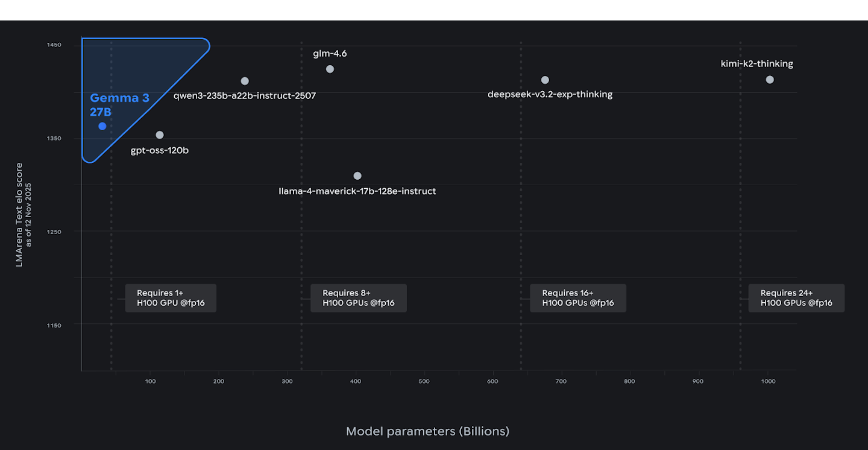Click the qwen3-235b-a22b-instruct-2507 dot
The width and height of the screenshot is (868, 450).
[245, 81]
